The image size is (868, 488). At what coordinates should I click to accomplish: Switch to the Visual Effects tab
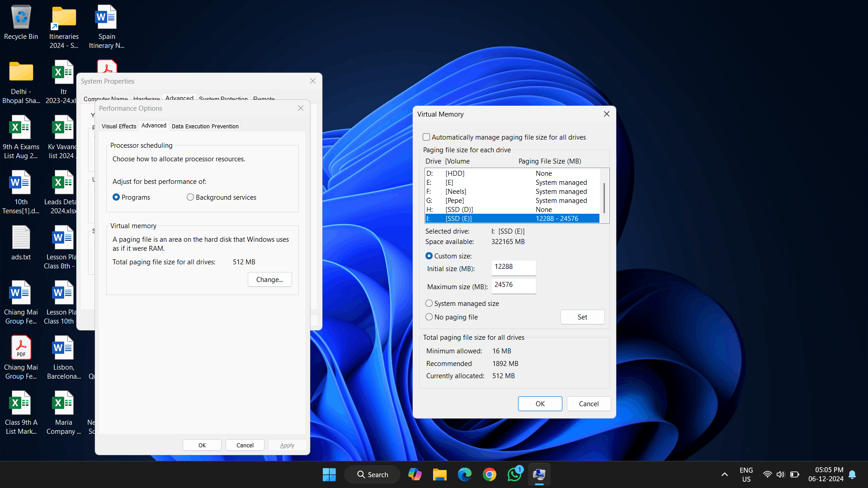point(118,126)
